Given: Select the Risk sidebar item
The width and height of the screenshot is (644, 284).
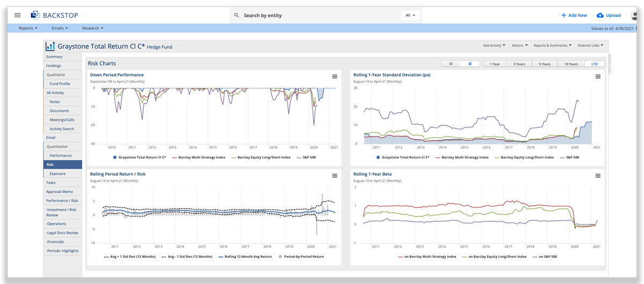Looking at the screenshot, I should [63, 165].
